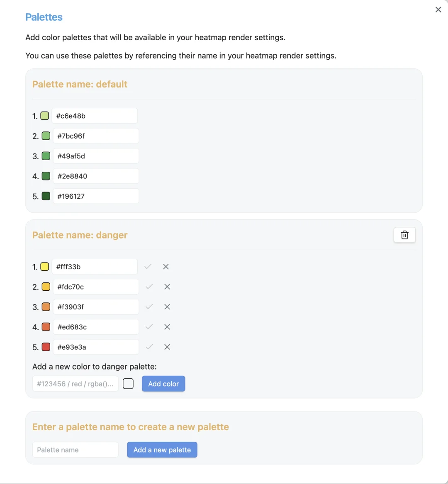Confirm color #fff33b with checkmark icon
Viewport: 448px width, 484px height.
(x=148, y=267)
